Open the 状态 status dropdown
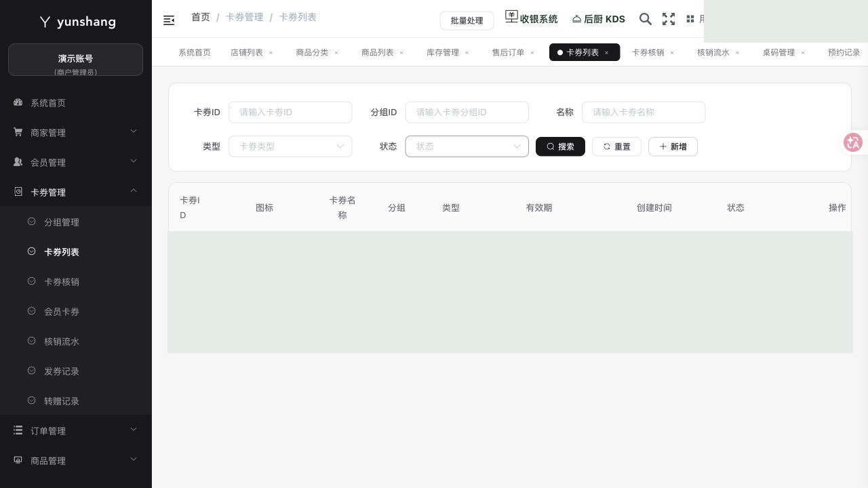 click(x=467, y=146)
